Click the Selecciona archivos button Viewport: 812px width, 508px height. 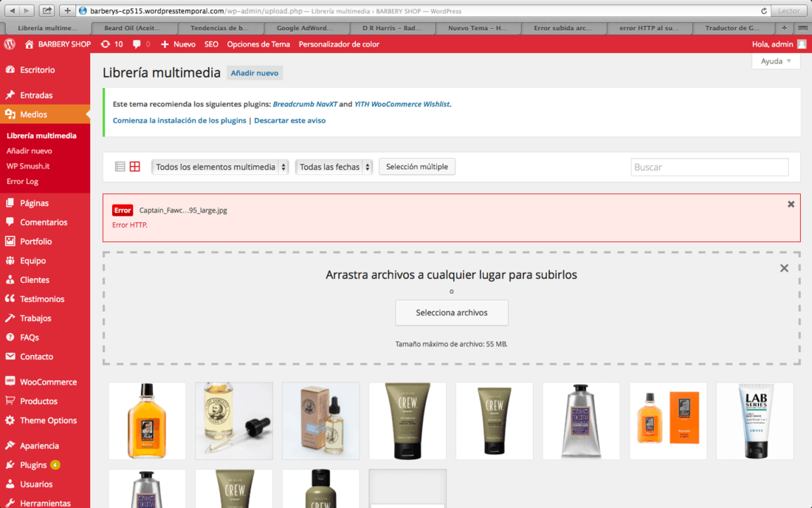452,313
